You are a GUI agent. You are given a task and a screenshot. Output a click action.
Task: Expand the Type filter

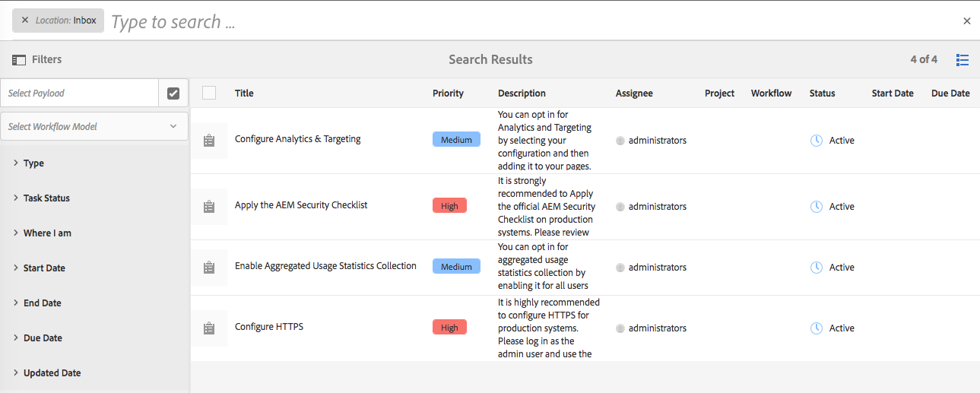[x=33, y=163]
